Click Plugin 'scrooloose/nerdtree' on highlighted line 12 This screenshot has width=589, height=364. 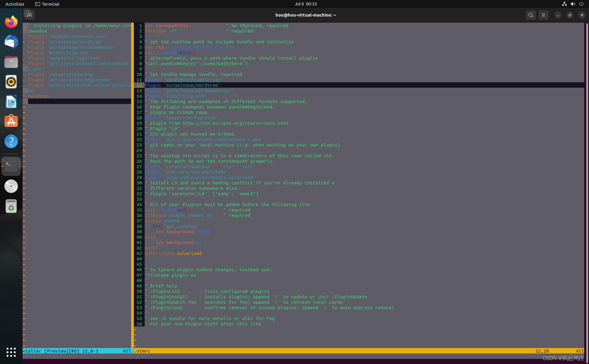(x=182, y=85)
